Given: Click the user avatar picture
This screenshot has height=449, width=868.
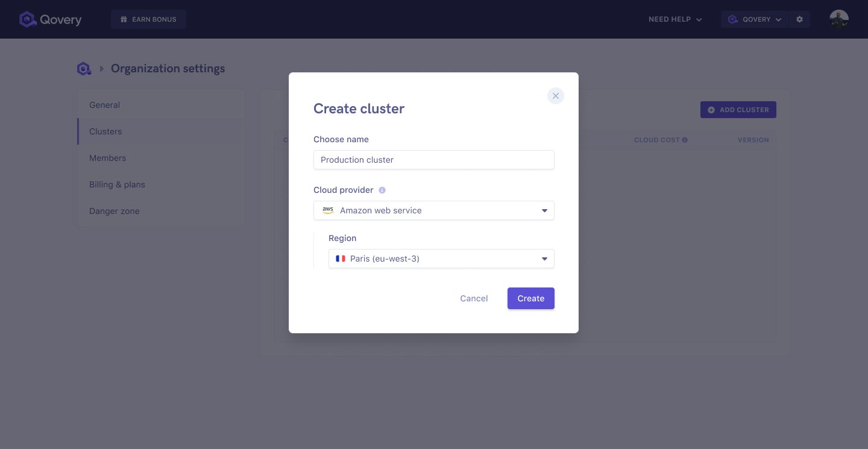Looking at the screenshot, I should 838,19.
